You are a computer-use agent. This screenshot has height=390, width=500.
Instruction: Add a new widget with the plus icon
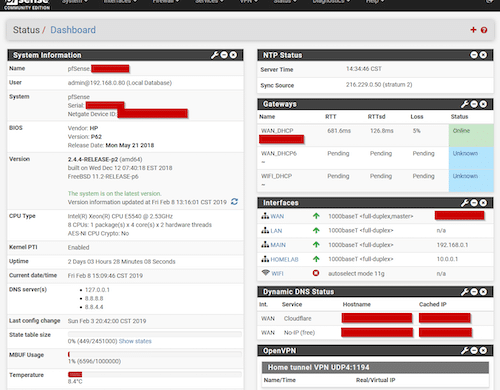tap(473, 30)
